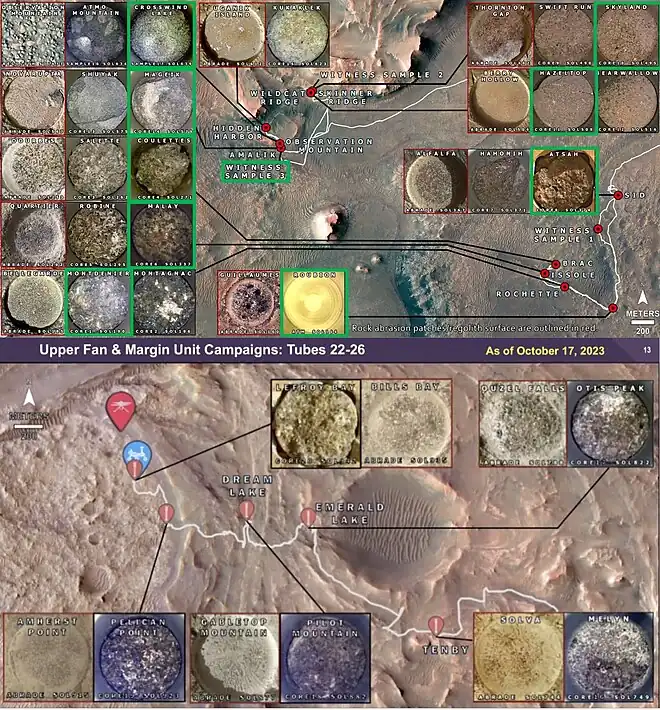This screenshot has width=660, height=710.
Task: Click the red marker next to Brac
Action: (556, 264)
